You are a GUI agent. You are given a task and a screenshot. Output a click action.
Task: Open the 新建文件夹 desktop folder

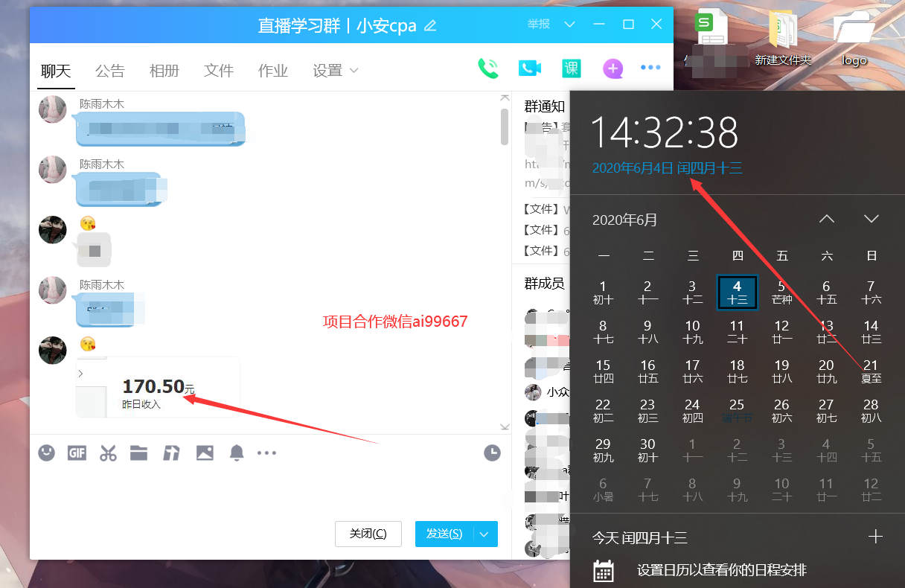click(x=783, y=39)
